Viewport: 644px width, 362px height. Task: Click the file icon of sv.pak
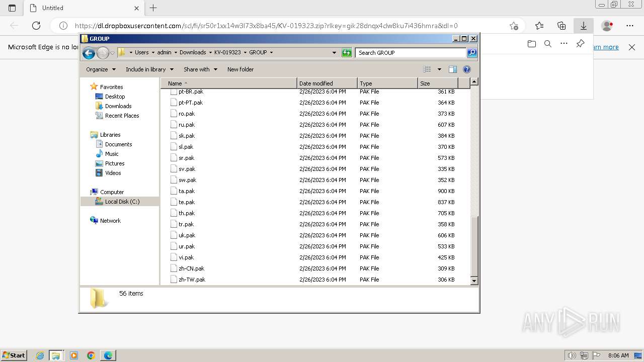coord(174,169)
